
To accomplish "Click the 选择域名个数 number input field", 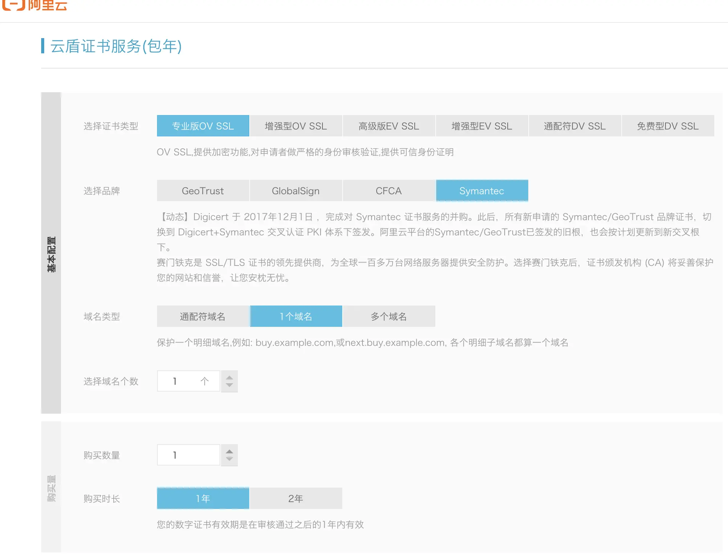I will [189, 381].
